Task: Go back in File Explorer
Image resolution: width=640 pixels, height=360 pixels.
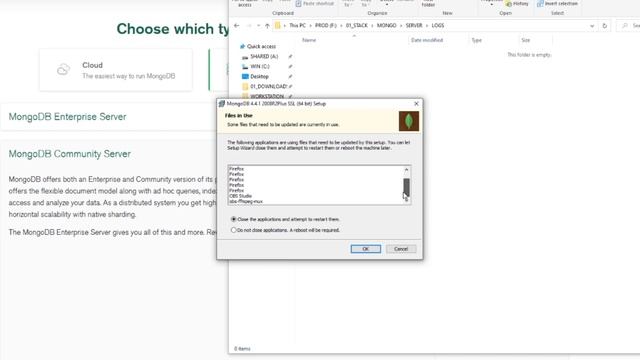Action: tap(237, 25)
